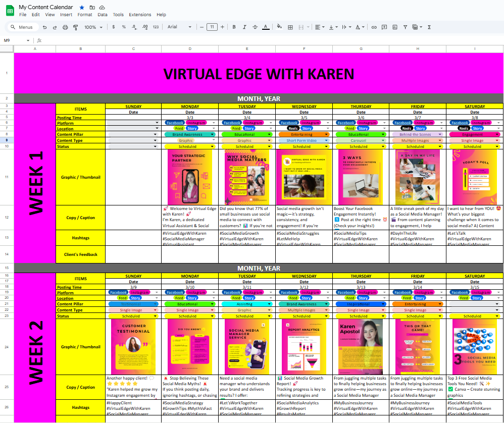This screenshot has height=423, width=504.
Task: Open the borders tool
Action: point(290,27)
